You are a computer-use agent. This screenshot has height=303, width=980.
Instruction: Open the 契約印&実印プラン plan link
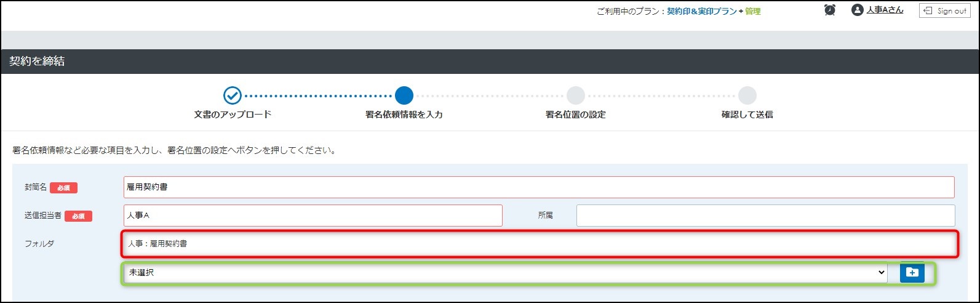click(x=701, y=11)
